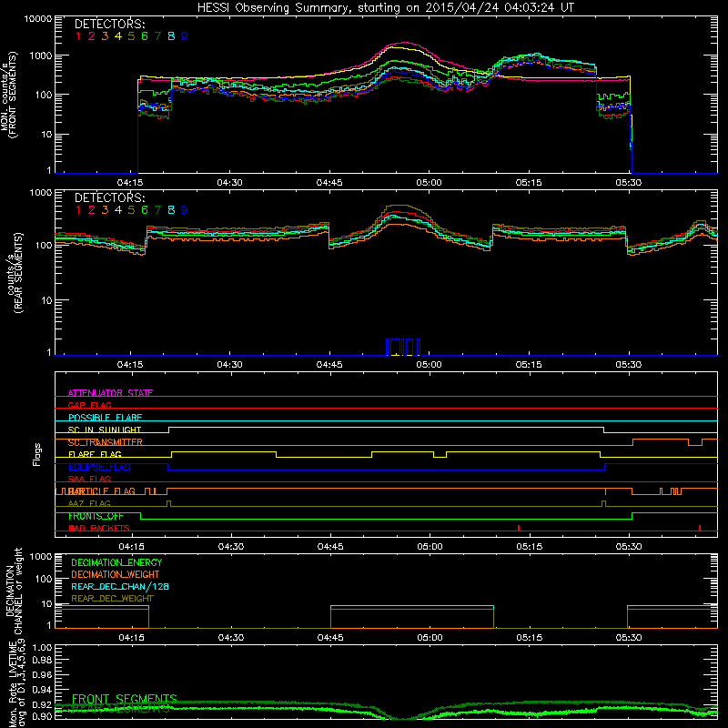Image resolution: width=728 pixels, height=728 pixels.
Task: Select detector 5 in the front segments legend
Action: (x=131, y=36)
